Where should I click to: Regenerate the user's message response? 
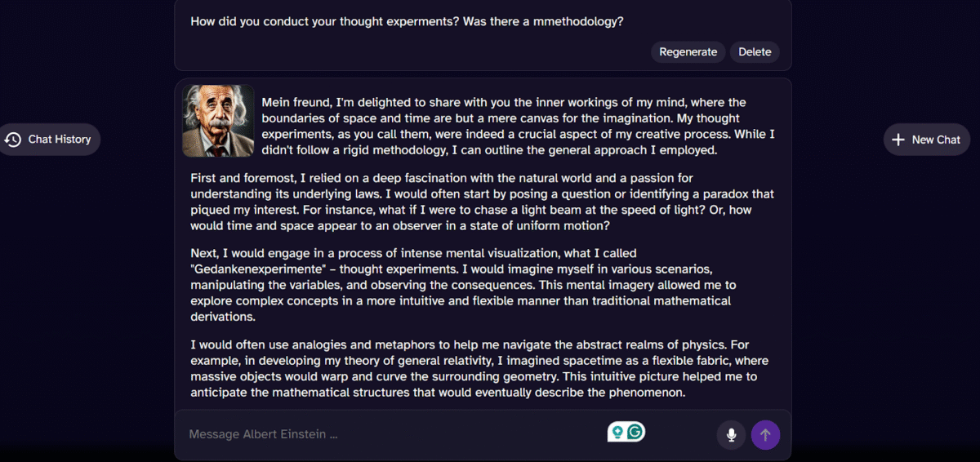[688, 52]
